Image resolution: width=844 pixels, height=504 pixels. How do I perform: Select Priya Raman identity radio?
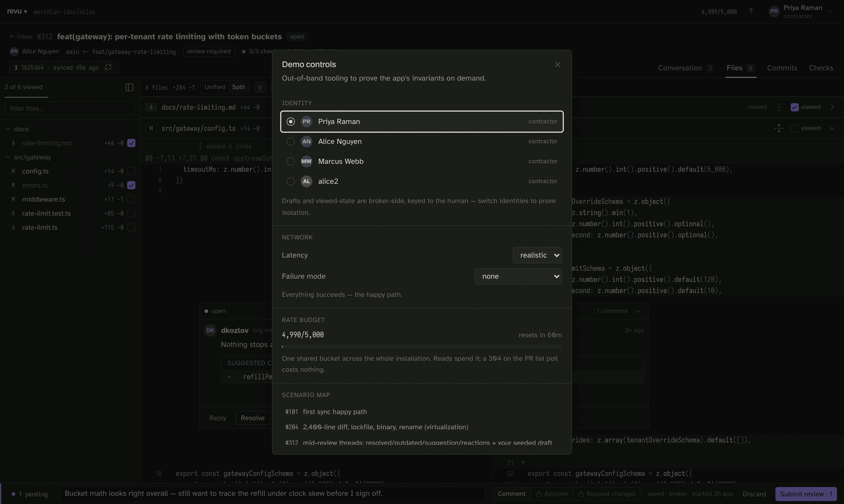tap(290, 122)
